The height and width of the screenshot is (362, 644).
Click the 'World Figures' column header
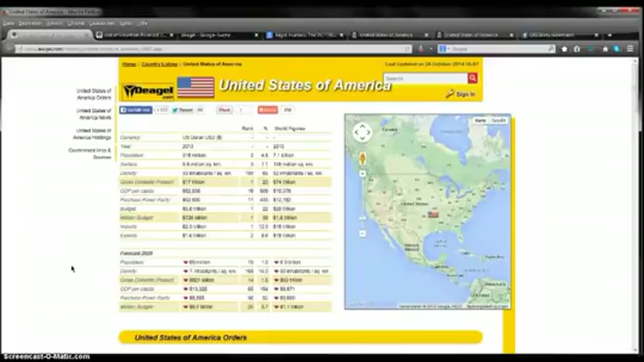(x=290, y=129)
